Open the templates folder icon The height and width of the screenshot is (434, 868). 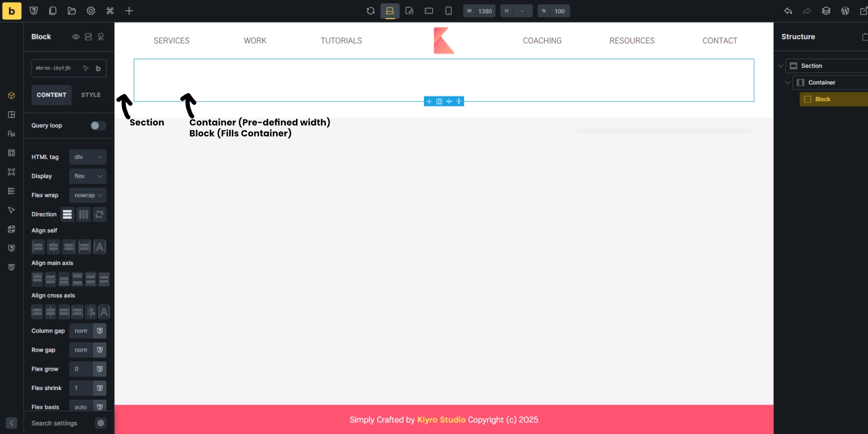pos(71,11)
